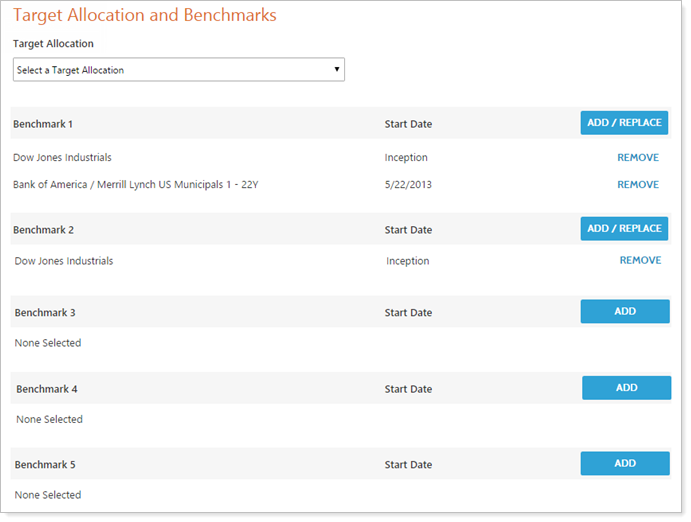This screenshot has width=691, height=522.
Task: Click the Benchmark 1 header label
Action: pos(43,124)
